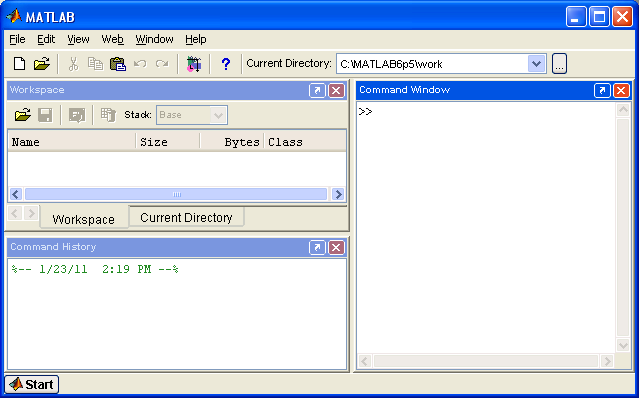The width and height of the screenshot is (639, 398).
Task: Click Command Window scroll right arrow
Action: 607,361
